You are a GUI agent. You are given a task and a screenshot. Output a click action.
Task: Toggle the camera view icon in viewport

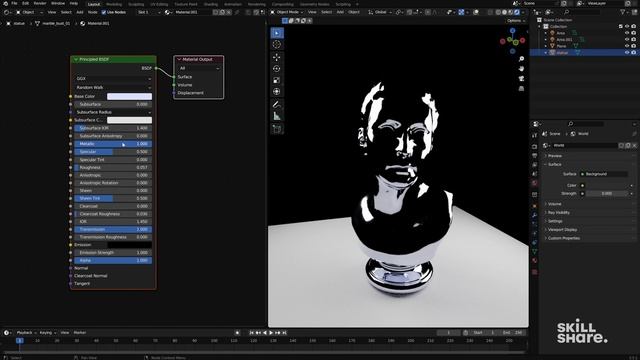pyautogui.click(x=521, y=78)
